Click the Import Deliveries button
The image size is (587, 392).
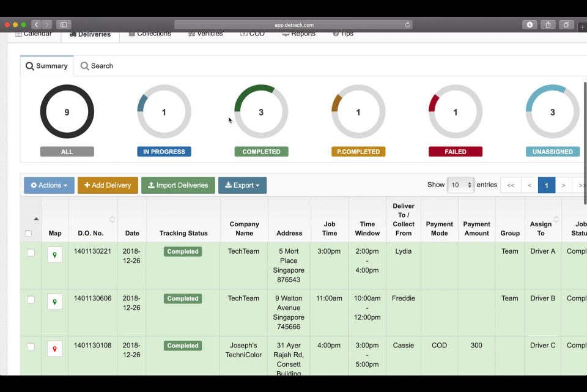(178, 185)
